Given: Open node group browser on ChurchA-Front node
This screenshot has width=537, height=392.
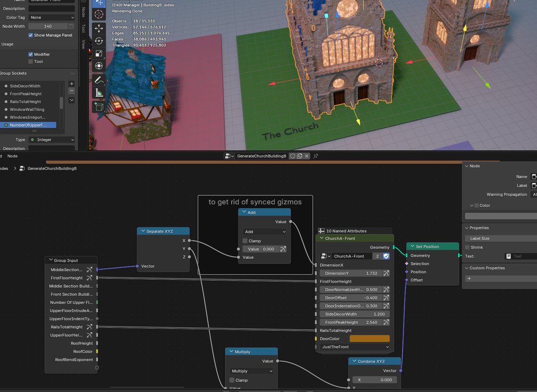Looking at the screenshot, I should (325, 256).
